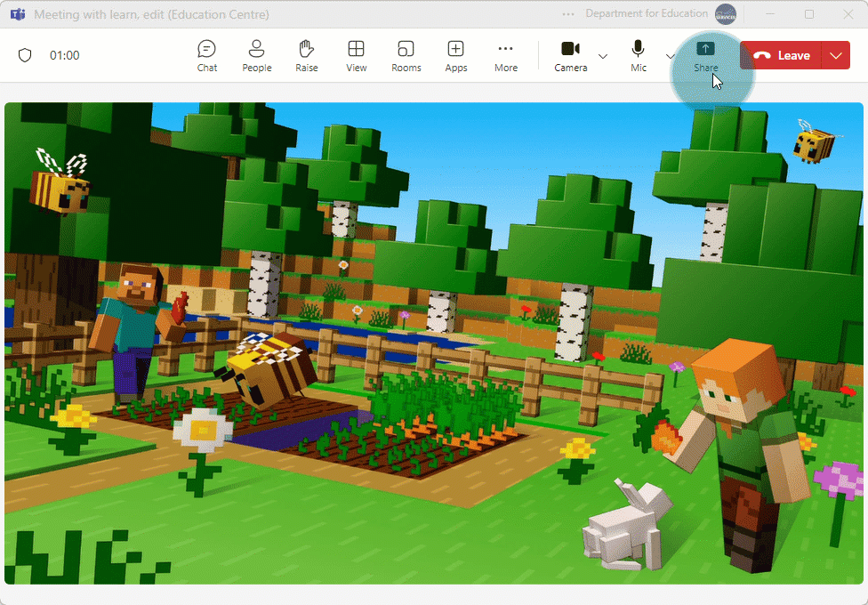Click the meeting timer 01:00
Viewport: 868px width, 605px height.
65,55
